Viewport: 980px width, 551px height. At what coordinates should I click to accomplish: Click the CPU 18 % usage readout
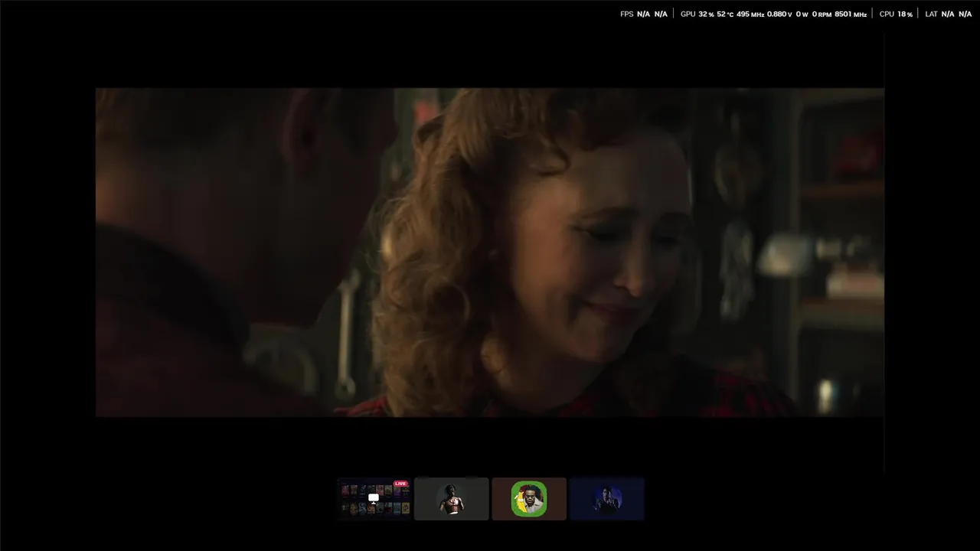(896, 14)
